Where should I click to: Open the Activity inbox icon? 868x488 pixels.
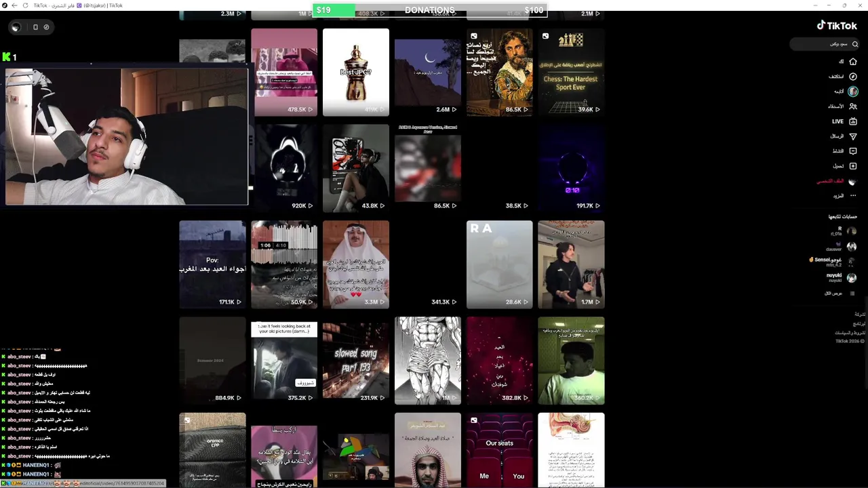pos(853,151)
